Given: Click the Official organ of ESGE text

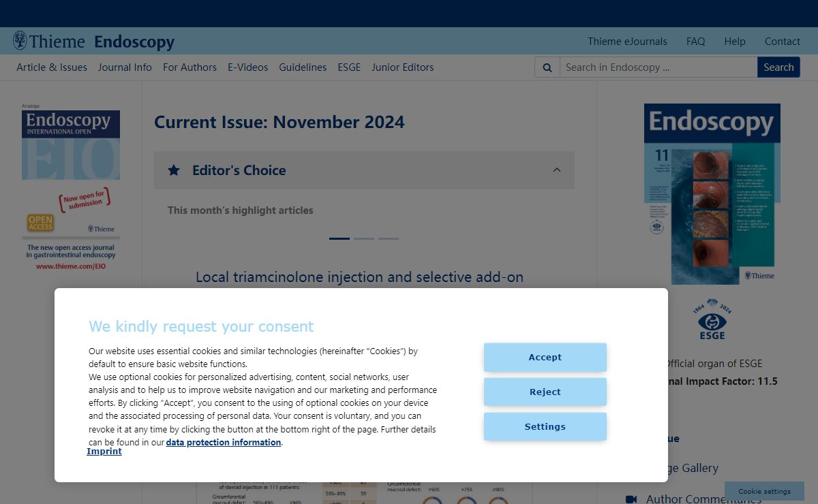Looking at the screenshot, I should tap(714, 364).
